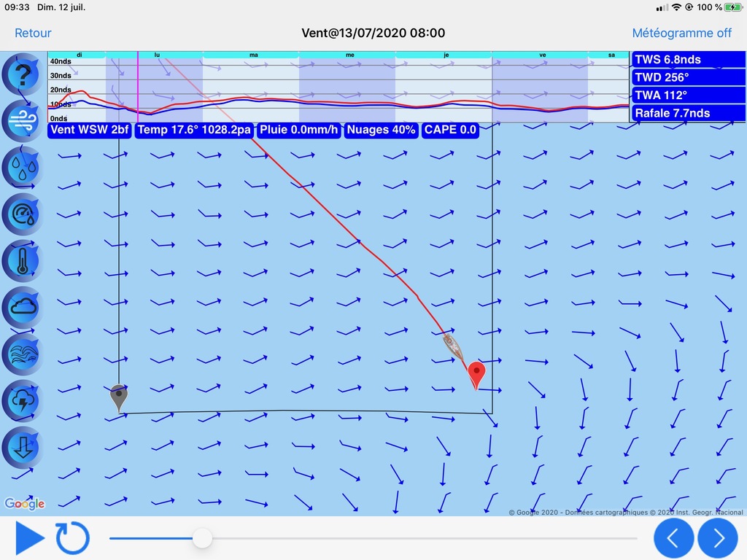Toggle Météogramme off
747x560 pixels.
(681, 33)
